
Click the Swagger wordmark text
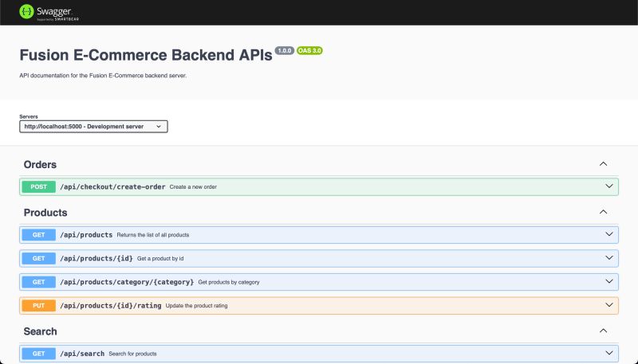(54, 11)
